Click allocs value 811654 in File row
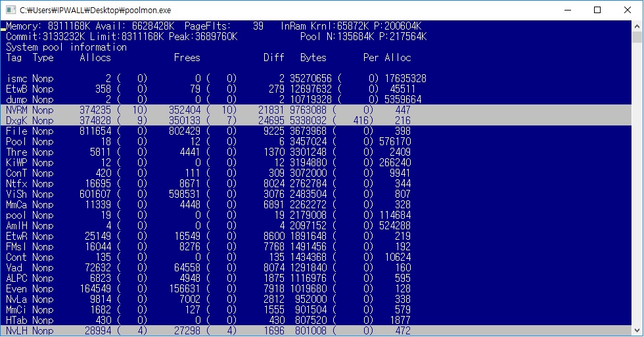This screenshot has height=337, width=644. coord(95,131)
